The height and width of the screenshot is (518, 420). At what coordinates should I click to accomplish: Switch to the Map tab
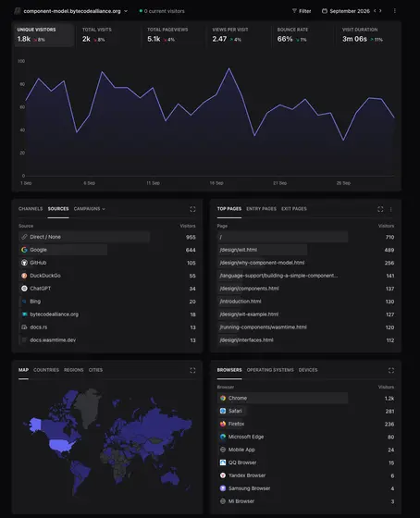click(x=23, y=370)
